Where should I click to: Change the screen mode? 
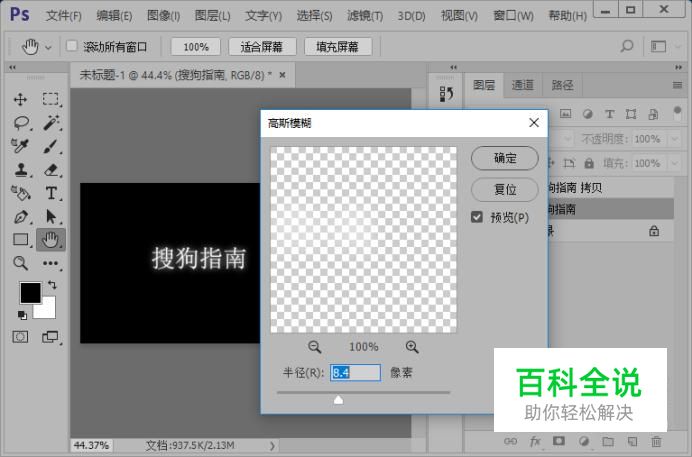[x=50, y=337]
